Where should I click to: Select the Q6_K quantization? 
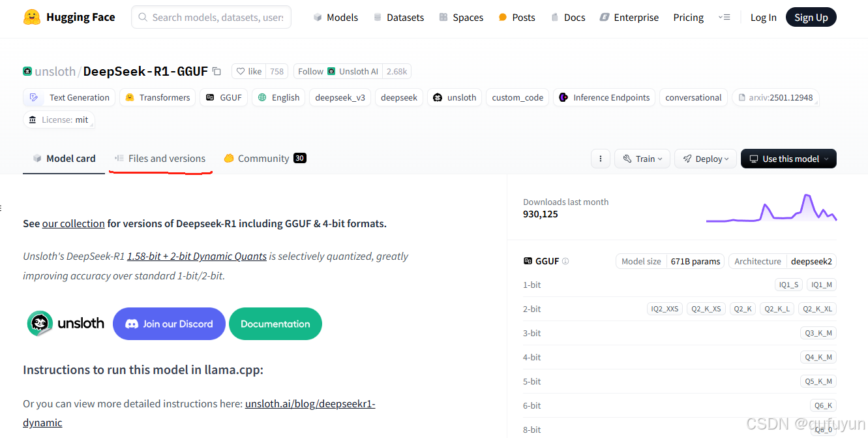(823, 405)
